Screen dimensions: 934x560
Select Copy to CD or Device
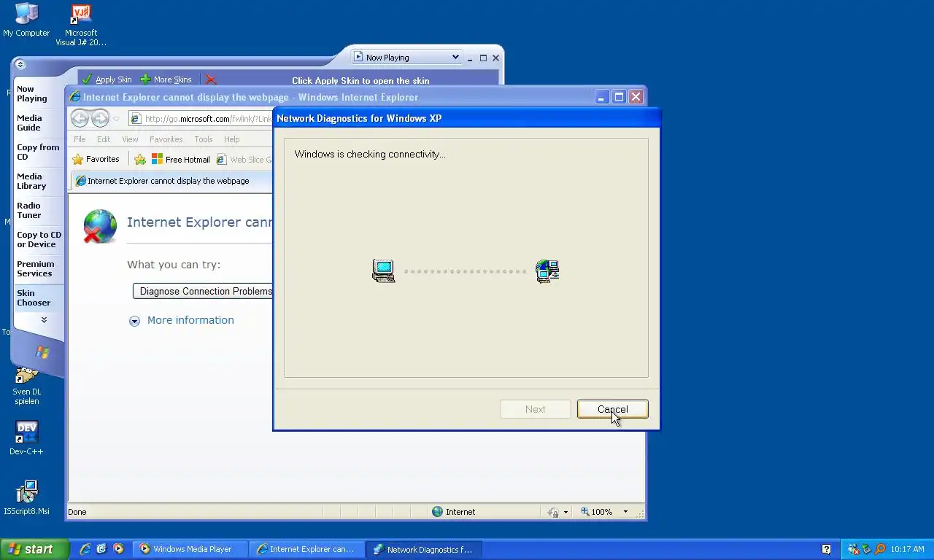coord(39,239)
